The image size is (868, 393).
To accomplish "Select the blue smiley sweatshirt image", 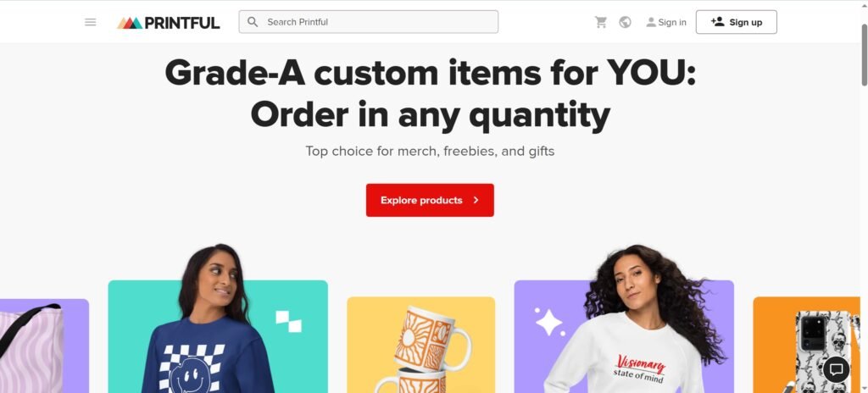I will 218,319.
